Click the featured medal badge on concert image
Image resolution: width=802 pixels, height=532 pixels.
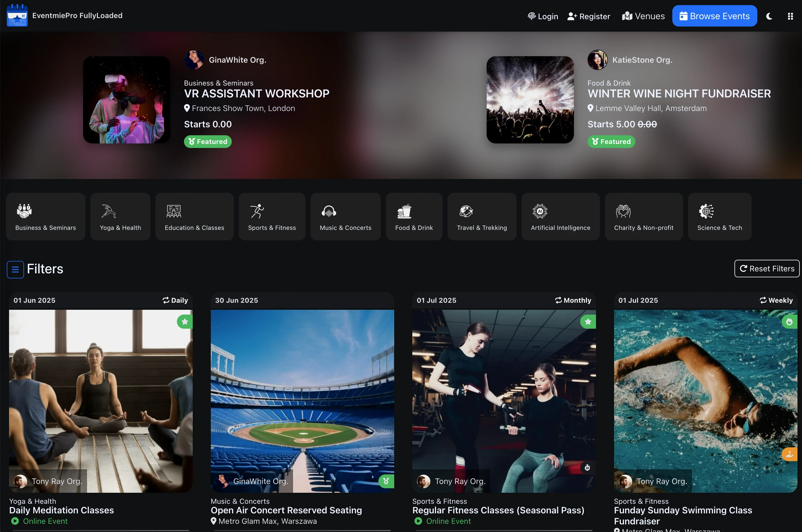pyautogui.click(x=386, y=481)
